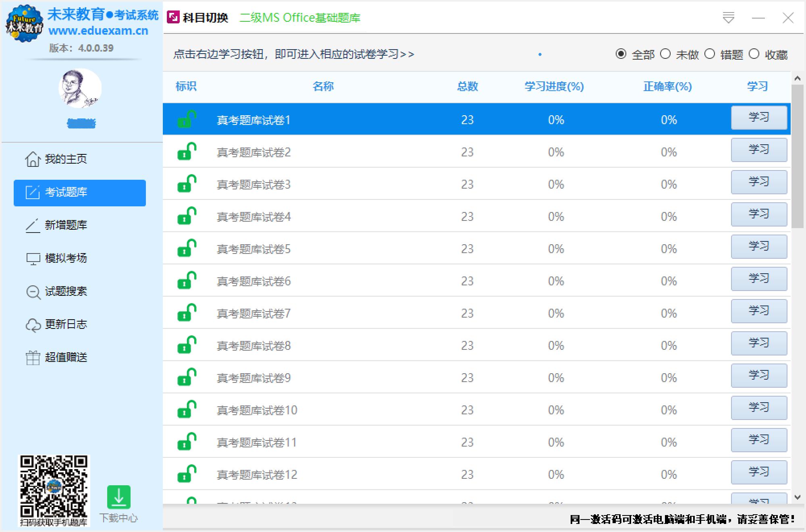
Task: Enter the 模拟考场 mock exam section
Action: [x=67, y=258]
